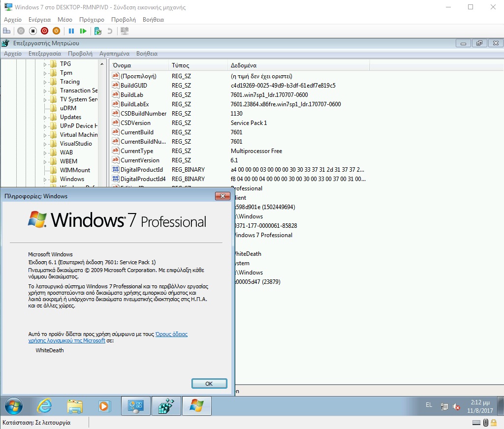
Task: Open Registry Editor's Βοήθεια menu
Action: click(147, 54)
